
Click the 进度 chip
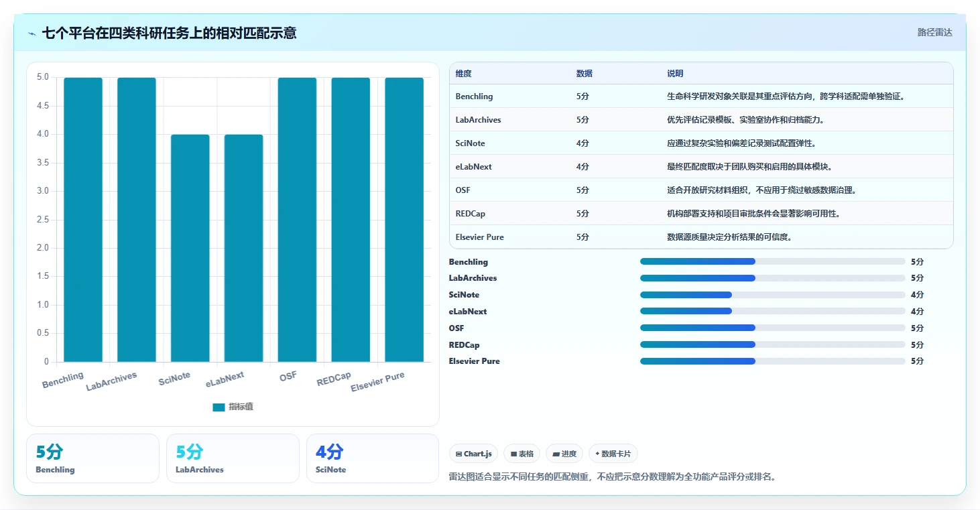point(564,454)
